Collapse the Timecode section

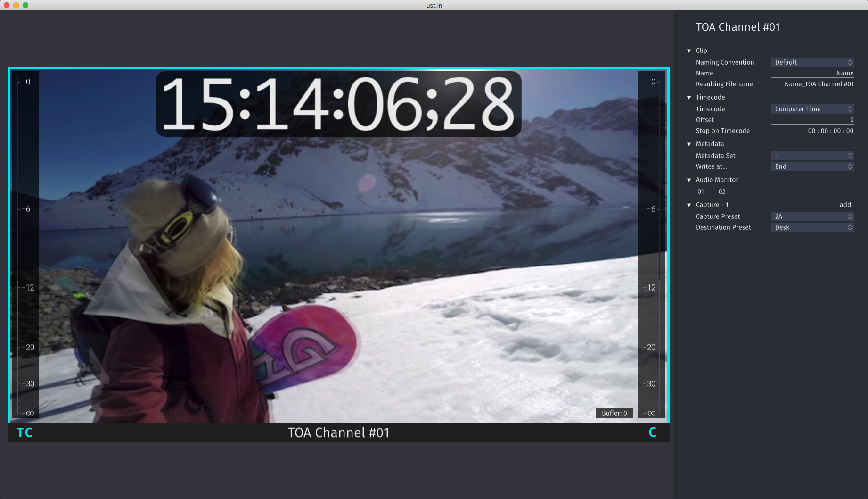689,98
